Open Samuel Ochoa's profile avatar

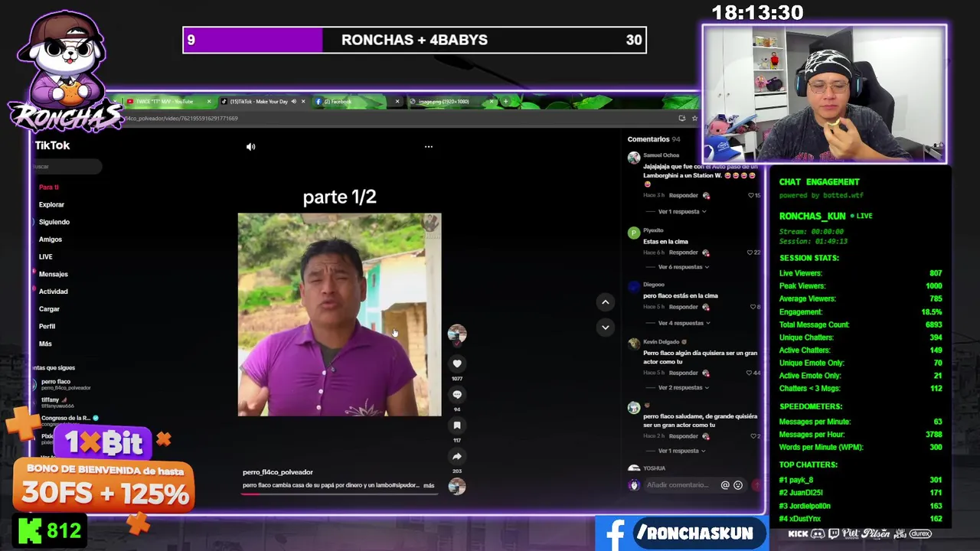634,158
